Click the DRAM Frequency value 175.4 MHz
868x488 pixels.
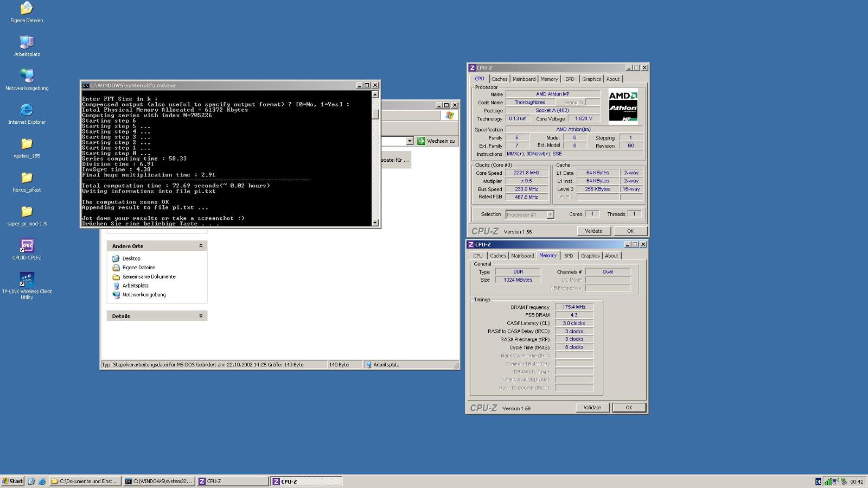[574, 307]
